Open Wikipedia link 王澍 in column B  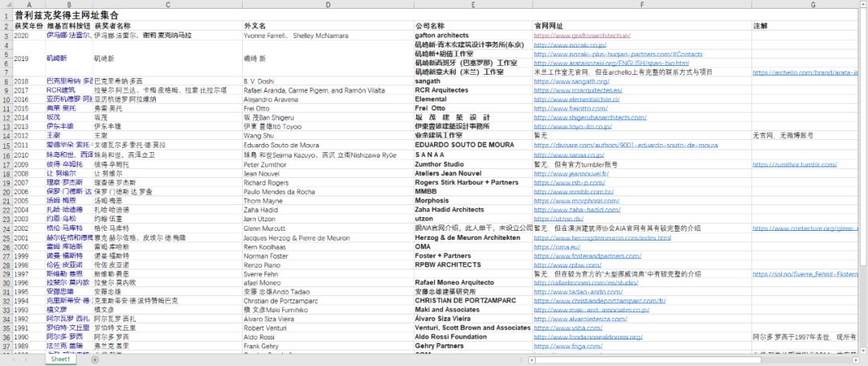coord(53,135)
